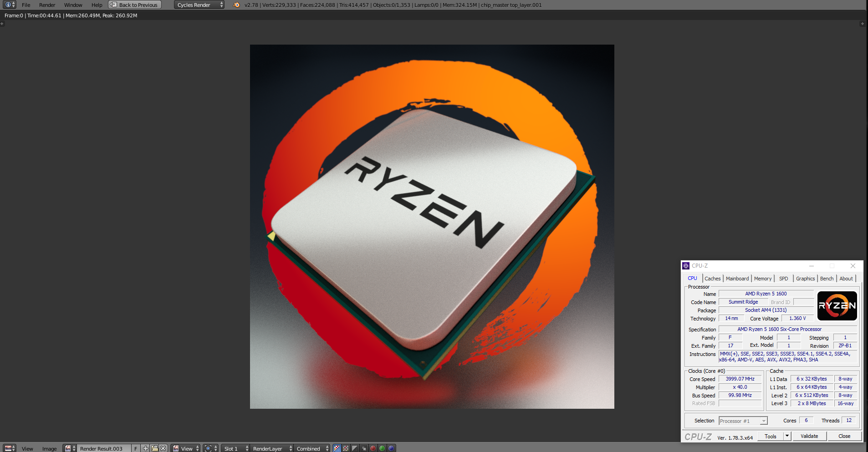Screen dimensions: 868x452
Task: Switch to the Bench tab in CPU-Z
Action: 827,279
